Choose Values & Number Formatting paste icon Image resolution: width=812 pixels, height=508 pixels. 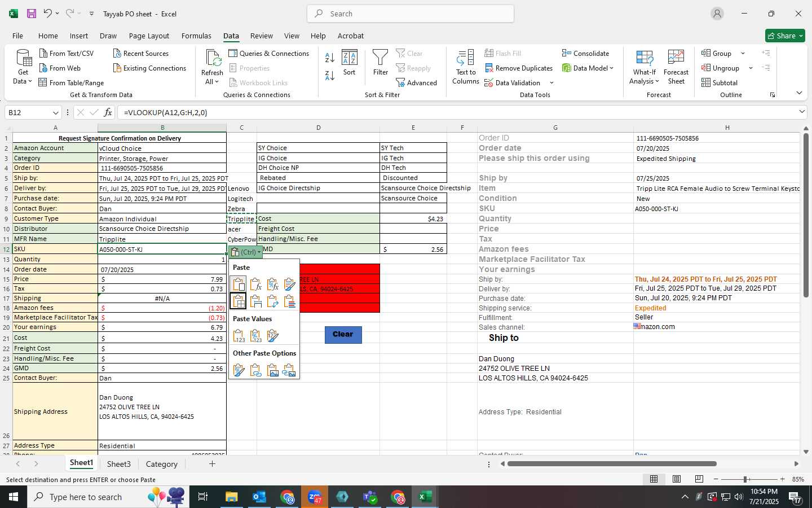coord(255,336)
